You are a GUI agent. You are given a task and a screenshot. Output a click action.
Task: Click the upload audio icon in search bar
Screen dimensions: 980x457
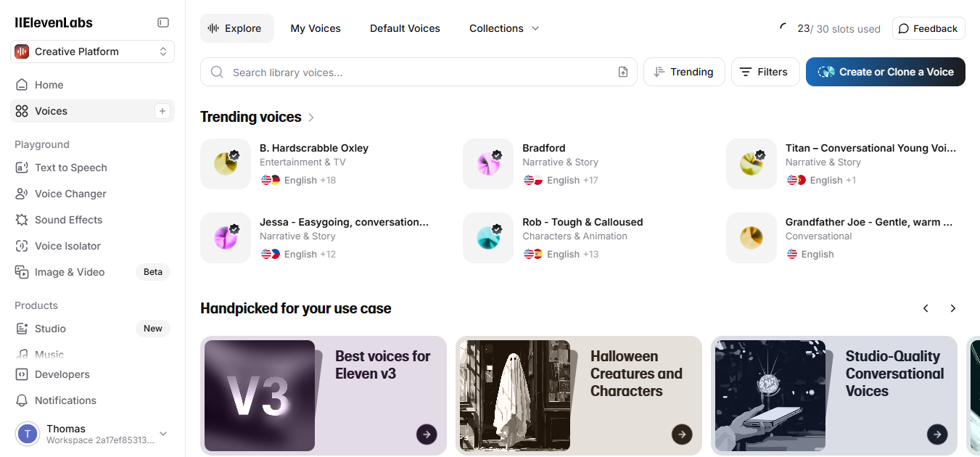(623, 72)
